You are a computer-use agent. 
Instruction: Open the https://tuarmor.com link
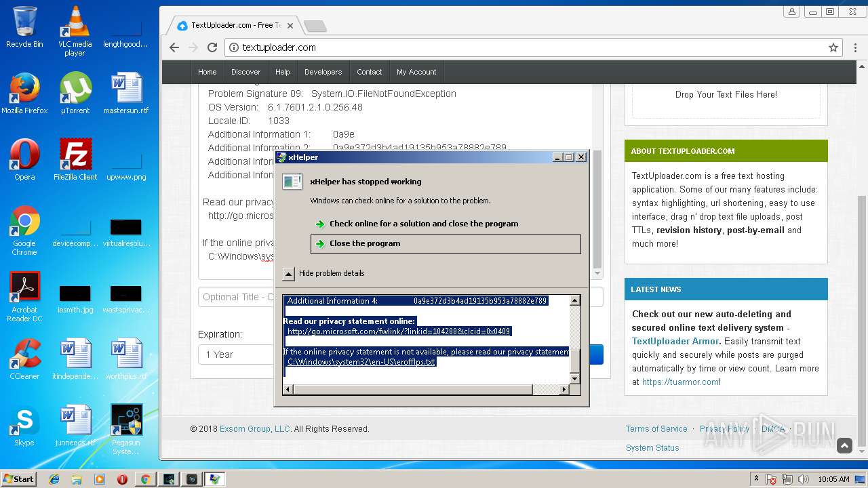coord(681,382)
